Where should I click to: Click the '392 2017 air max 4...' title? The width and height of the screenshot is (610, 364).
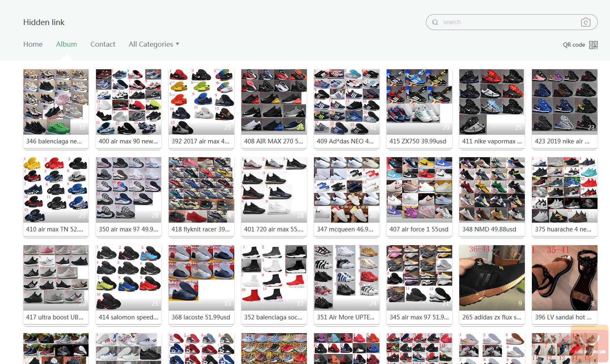(200, 141)
